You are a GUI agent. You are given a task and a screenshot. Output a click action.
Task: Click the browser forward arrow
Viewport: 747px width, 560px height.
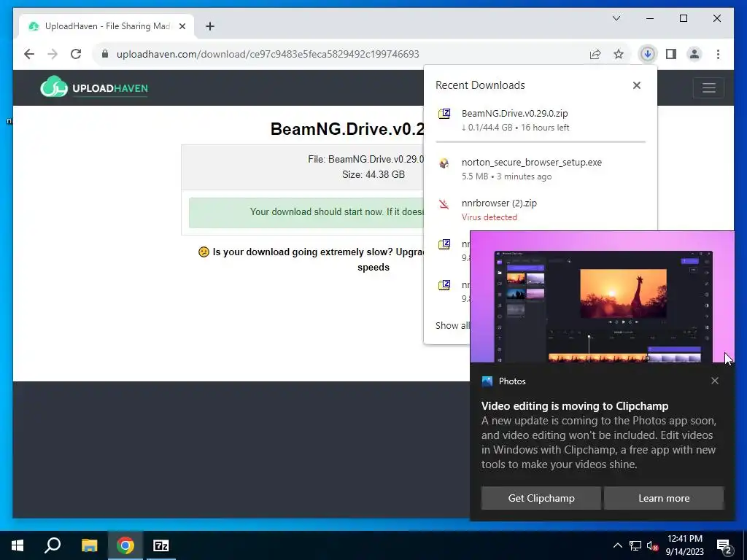(53, 54)
